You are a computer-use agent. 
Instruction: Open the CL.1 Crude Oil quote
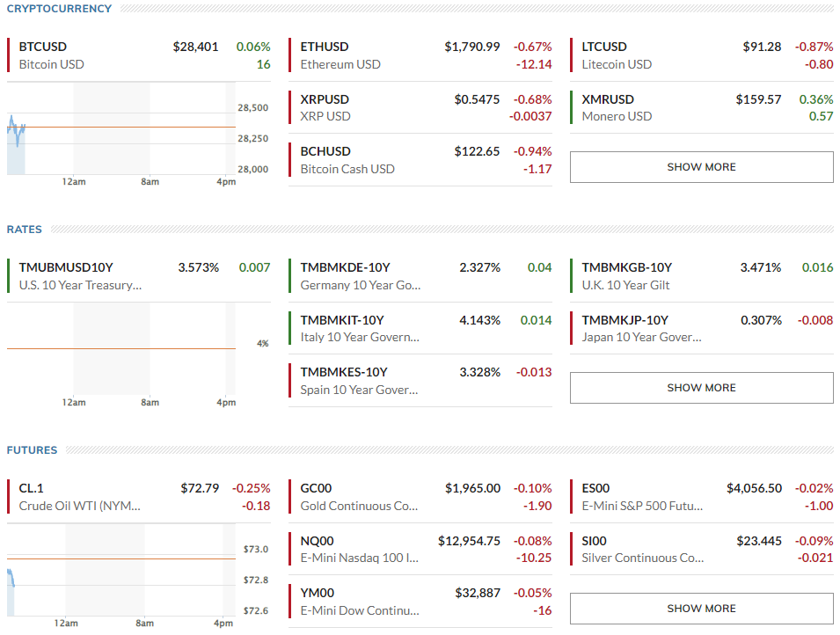point(32,488)
